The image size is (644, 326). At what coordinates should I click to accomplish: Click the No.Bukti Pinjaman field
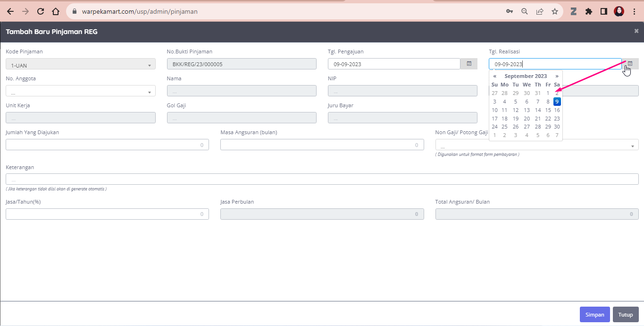(242, 64)
